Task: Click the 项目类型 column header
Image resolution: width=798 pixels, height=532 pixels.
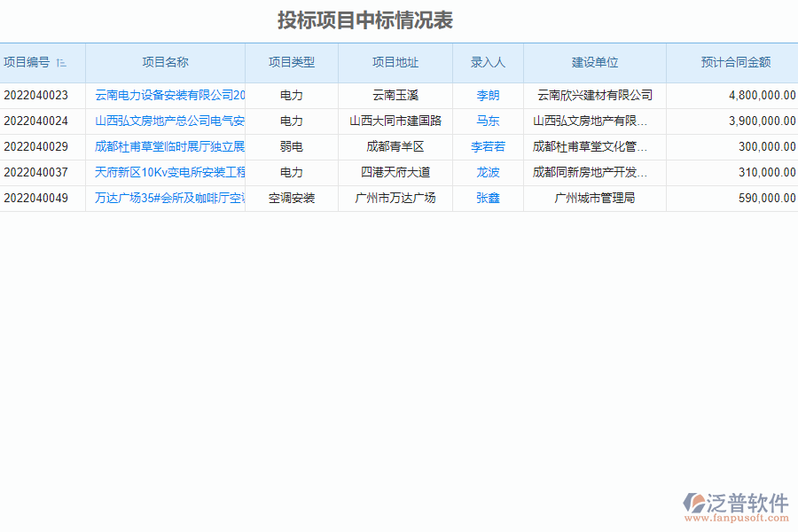Action: click(x=293, y=63)
